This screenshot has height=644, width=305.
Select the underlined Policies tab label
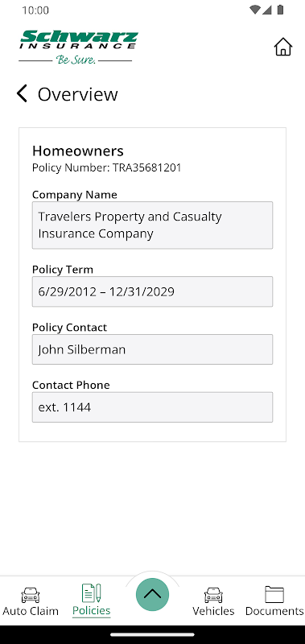(x=92, y=610)
